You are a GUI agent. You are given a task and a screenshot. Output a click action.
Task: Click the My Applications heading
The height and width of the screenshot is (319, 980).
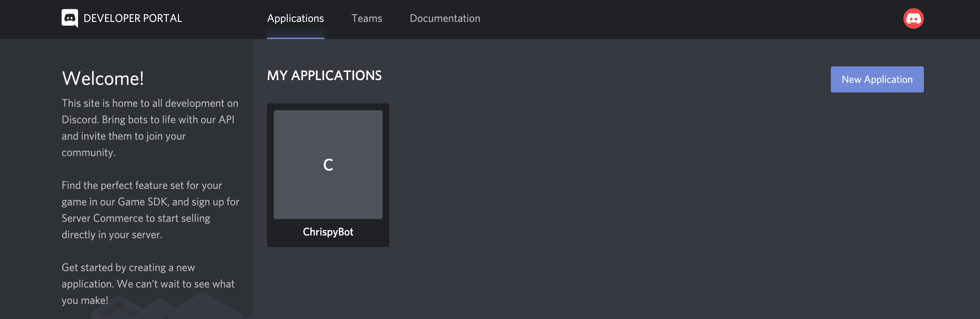(x=324, y=75)
